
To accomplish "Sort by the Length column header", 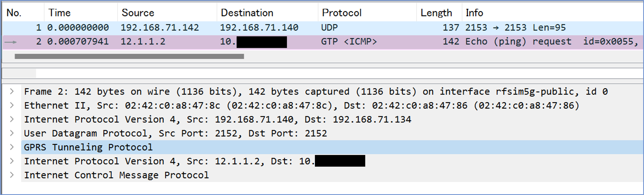I will [x=439, y=12].
